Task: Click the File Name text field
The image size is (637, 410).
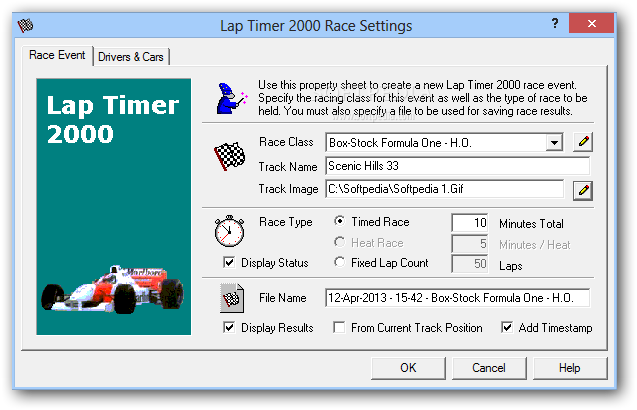Action: pos(457,298)
